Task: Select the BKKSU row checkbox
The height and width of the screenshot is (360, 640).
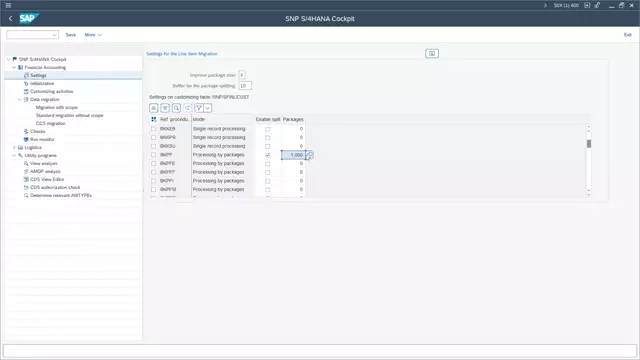Action: click(x=153, y=146)
